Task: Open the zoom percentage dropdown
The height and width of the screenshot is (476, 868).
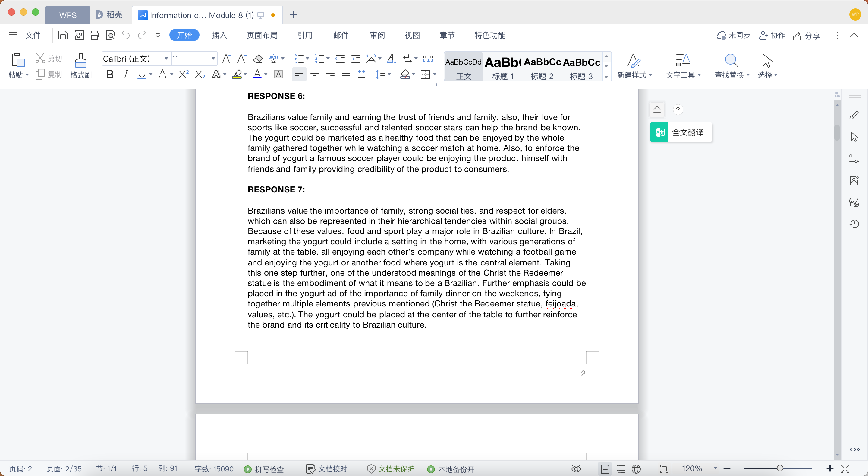Action: [715, 468]
